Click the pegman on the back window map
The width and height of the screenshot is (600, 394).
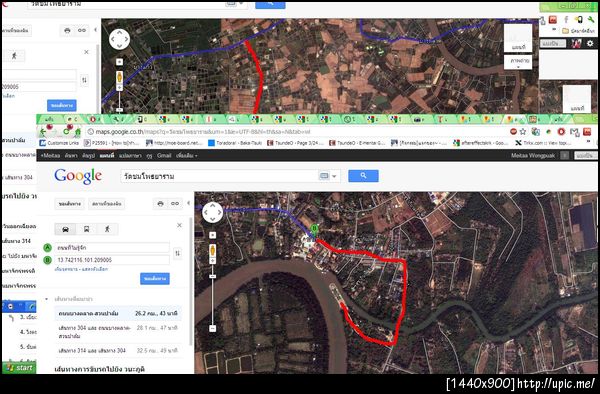[x=119, y=78]
